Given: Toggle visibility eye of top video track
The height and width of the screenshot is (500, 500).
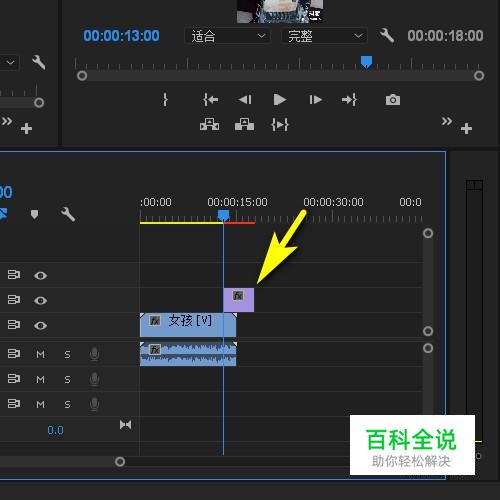Looking at the screenshot, I should [40, 275].
